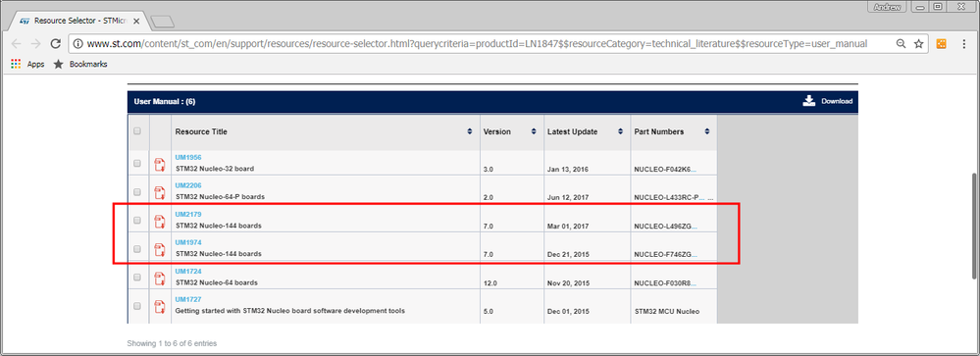Check the box for UM1724 row

pyautogui.click(x=137, y=278)
